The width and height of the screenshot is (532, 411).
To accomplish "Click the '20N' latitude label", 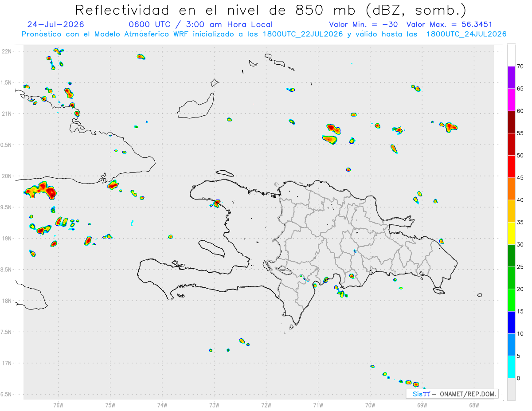I will pos(7,176).
